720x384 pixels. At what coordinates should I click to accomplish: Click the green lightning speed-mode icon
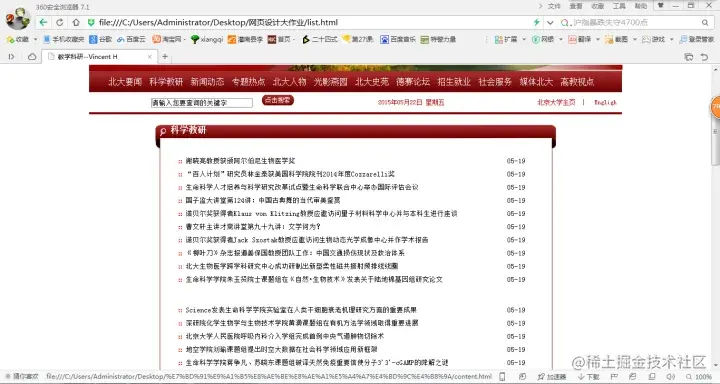tap(536, 22)
